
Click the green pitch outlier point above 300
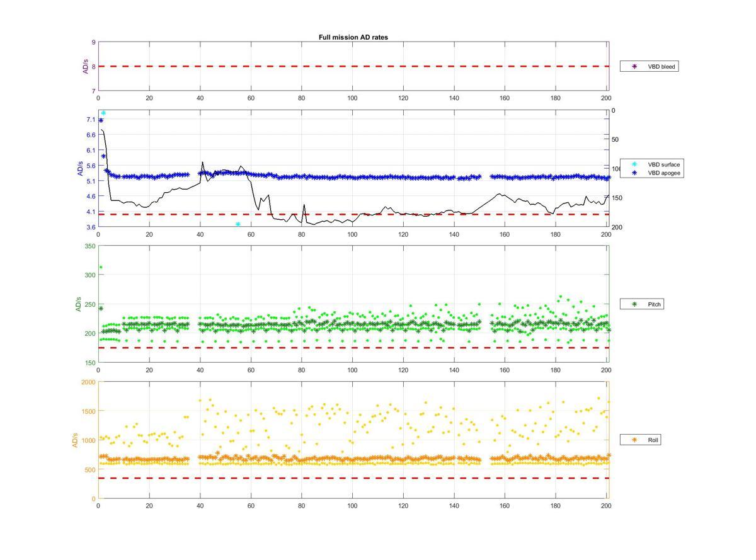point(101,267)
